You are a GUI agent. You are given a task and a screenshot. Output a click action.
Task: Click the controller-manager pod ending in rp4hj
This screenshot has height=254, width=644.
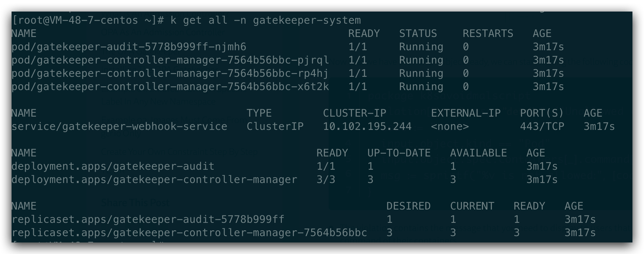click(170, 73)
